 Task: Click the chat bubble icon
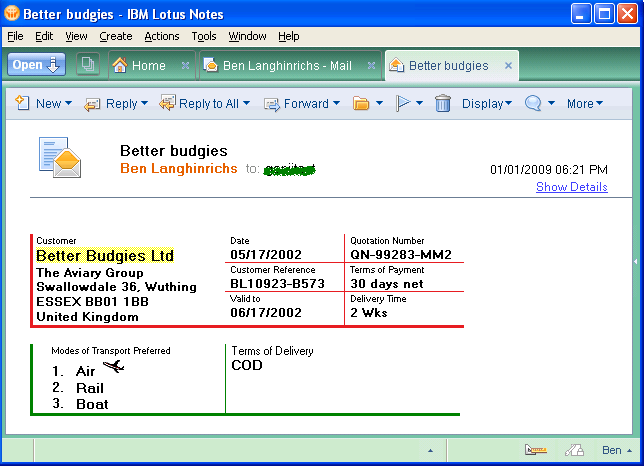[533, 103]
